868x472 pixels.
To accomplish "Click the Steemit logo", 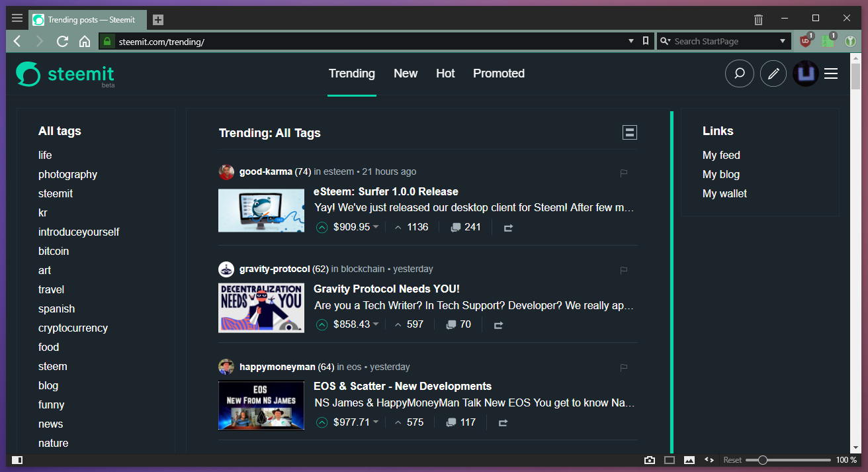I will pyautogui.click(x=65, y=74).
